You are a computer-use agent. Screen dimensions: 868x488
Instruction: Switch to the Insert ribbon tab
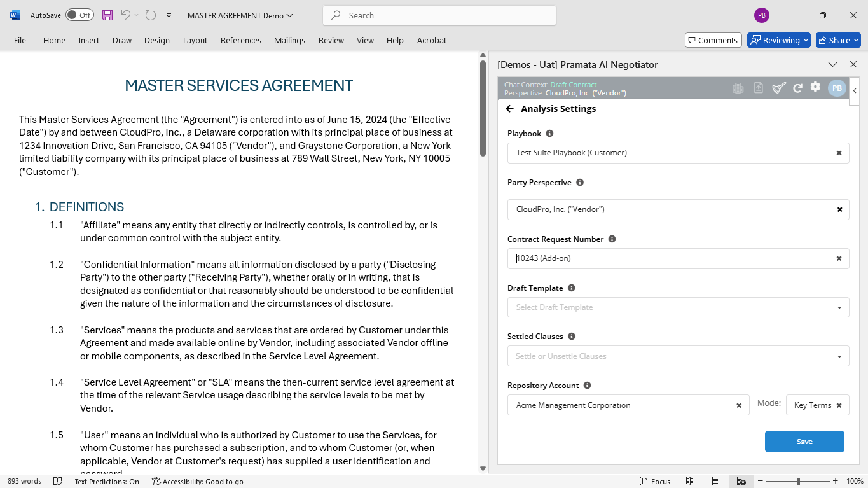[89, 40]
